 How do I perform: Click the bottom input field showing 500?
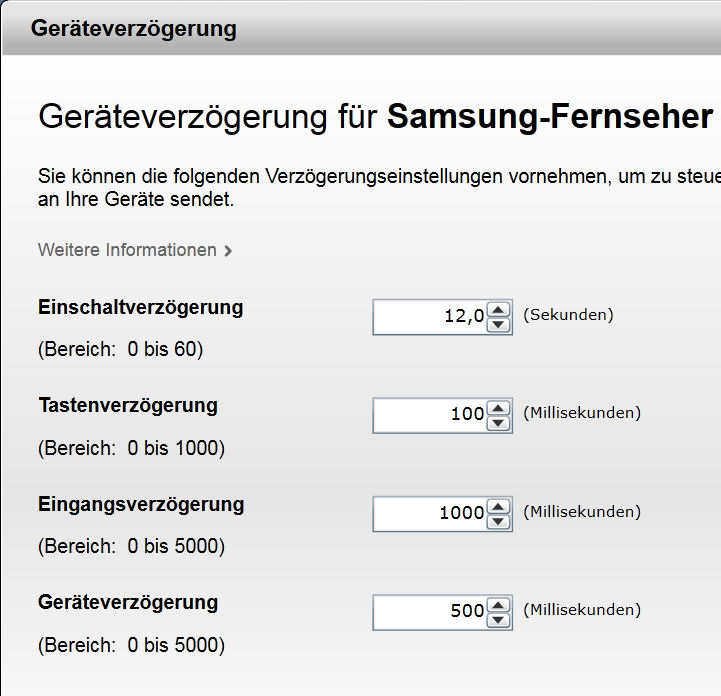click(x=430, y=612)
